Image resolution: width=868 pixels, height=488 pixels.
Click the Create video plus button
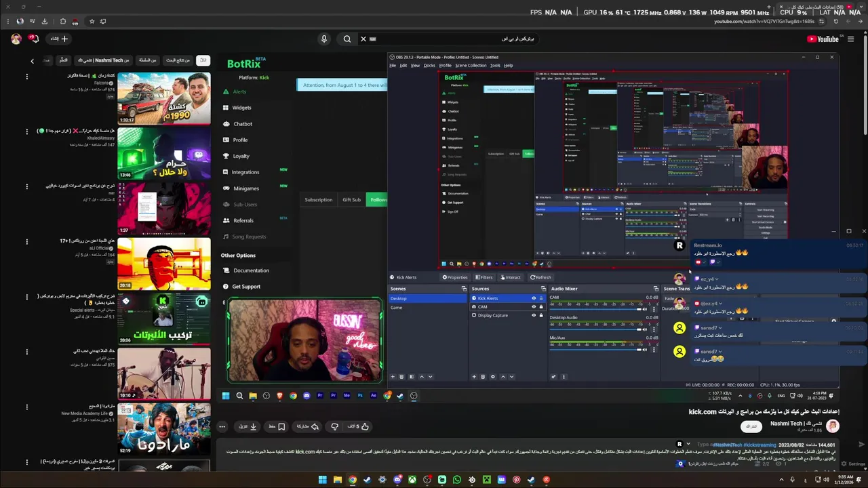(60, 39)
